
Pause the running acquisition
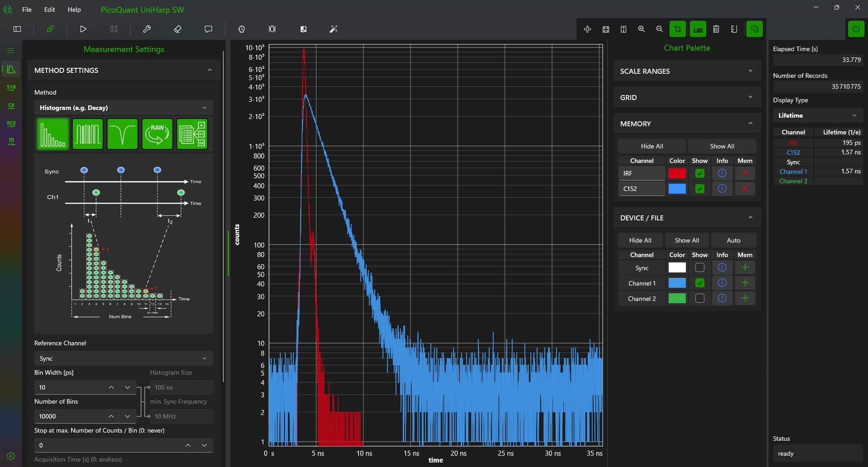[113, 29]
